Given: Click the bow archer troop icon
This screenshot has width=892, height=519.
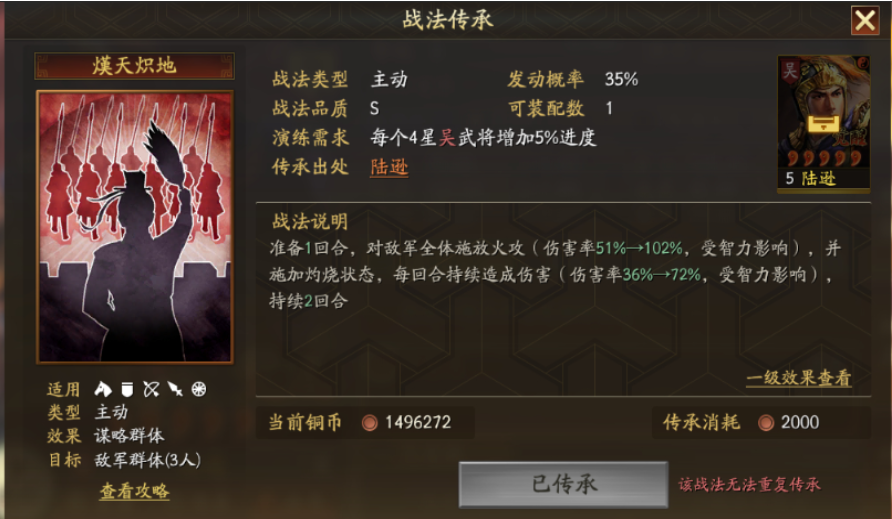Looking at the screenshot, I should click(151, 389).
